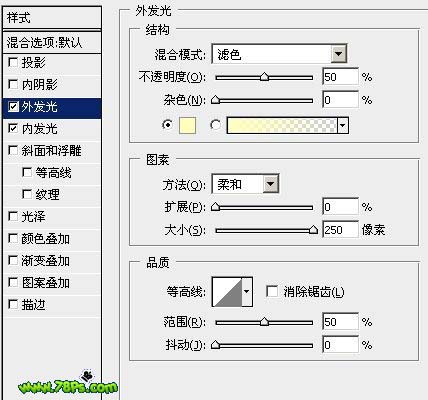Select 混合选项:默认 blending options entry
This screenshot has height=400, width=428.
tap(52, 42)
